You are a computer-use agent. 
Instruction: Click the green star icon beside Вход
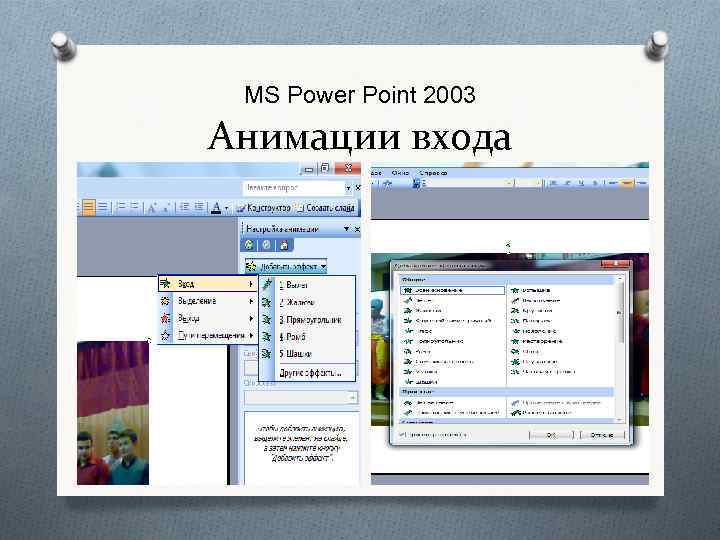coord(165,284)
